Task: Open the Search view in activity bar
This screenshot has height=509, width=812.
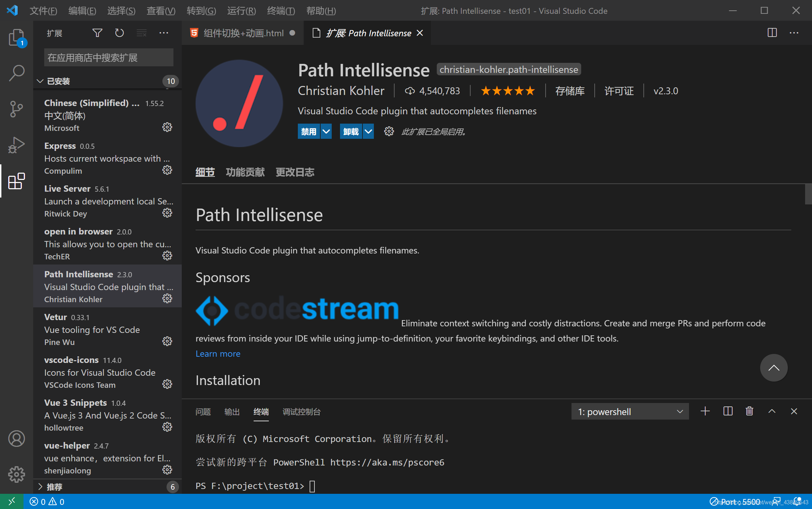Action: point(16,73)
